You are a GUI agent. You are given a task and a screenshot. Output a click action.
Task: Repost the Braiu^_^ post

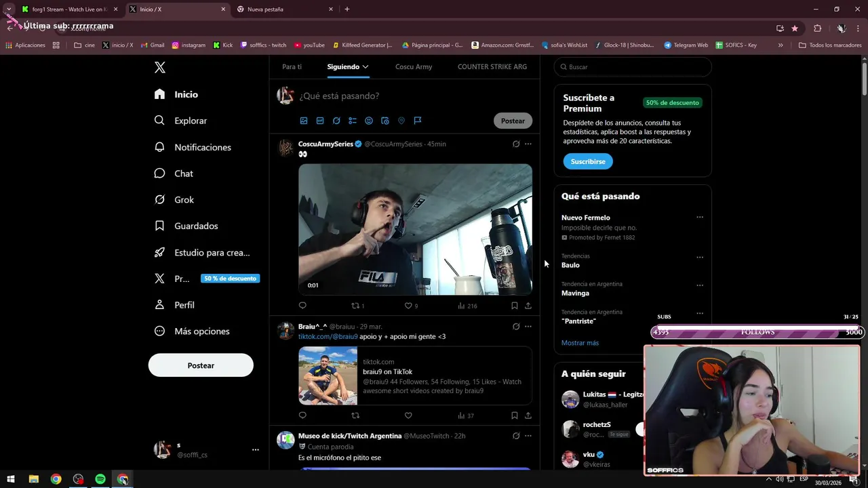355,415
